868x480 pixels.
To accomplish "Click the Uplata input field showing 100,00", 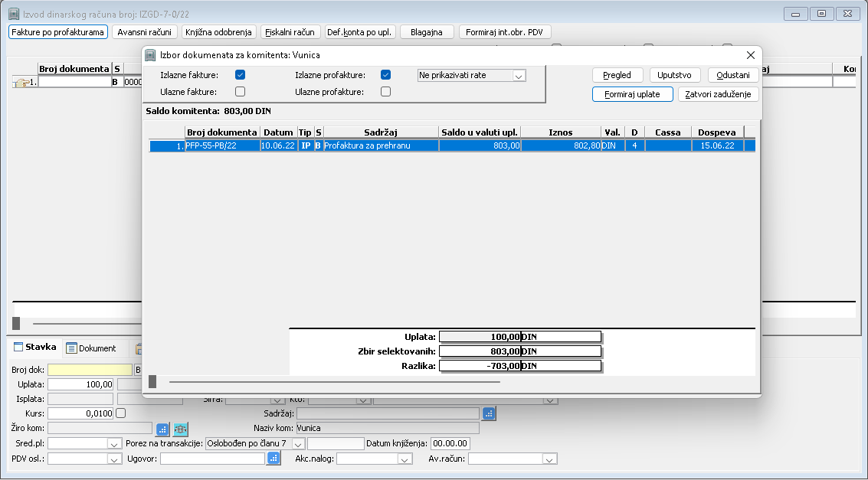I will point(80,385).
